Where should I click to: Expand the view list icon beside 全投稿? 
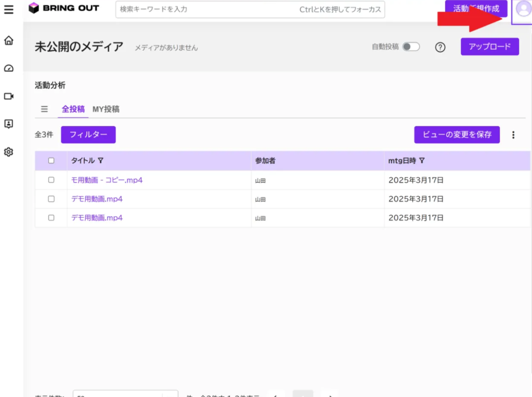pyautogui.click(x=44, y=109)
